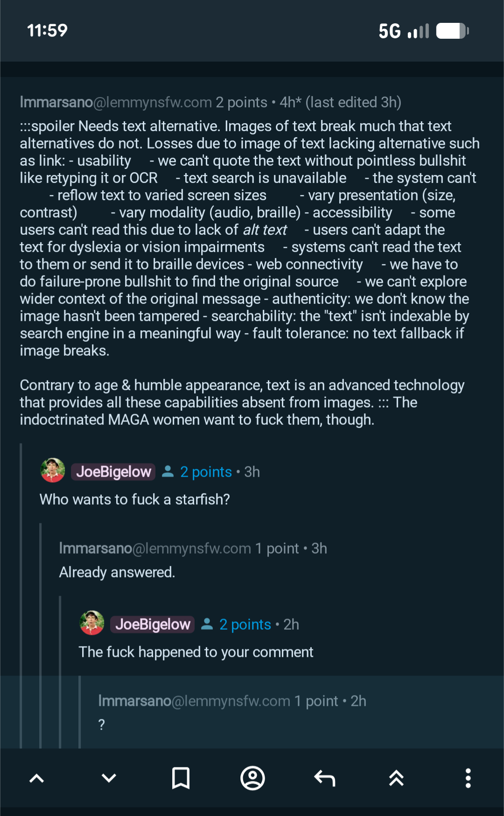The image size is (504, 816).
Task: Jump to top with double chevron icon
Action: coord(396,778)
